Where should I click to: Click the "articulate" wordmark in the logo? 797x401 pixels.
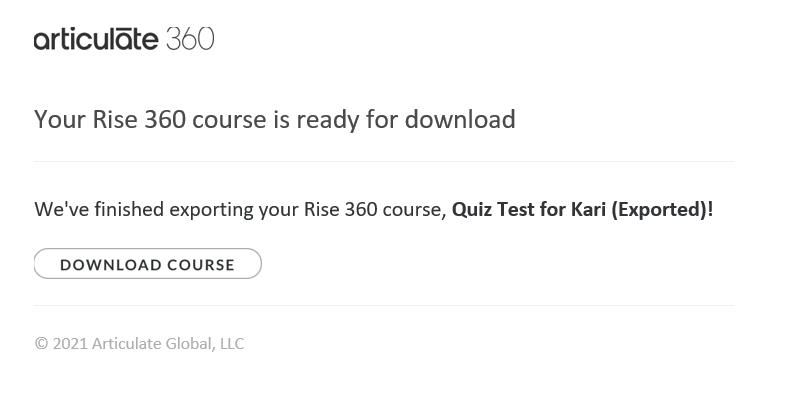[x=96, y=40]
